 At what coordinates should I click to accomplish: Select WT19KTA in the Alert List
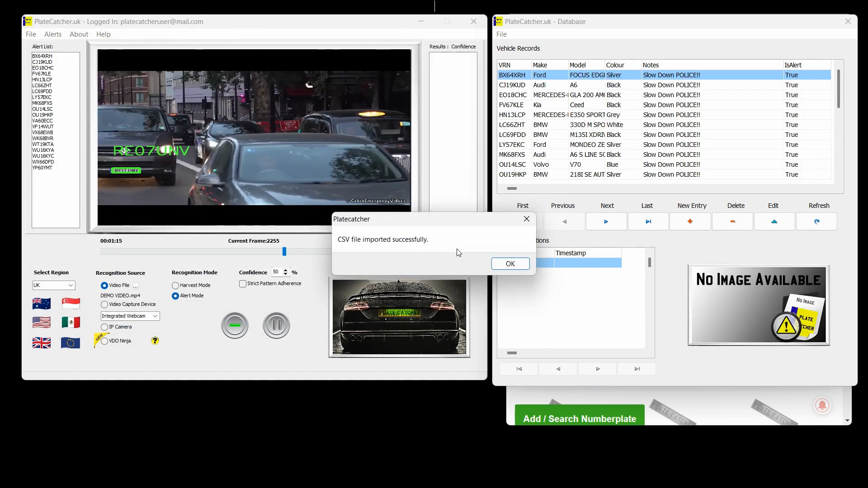43,144
